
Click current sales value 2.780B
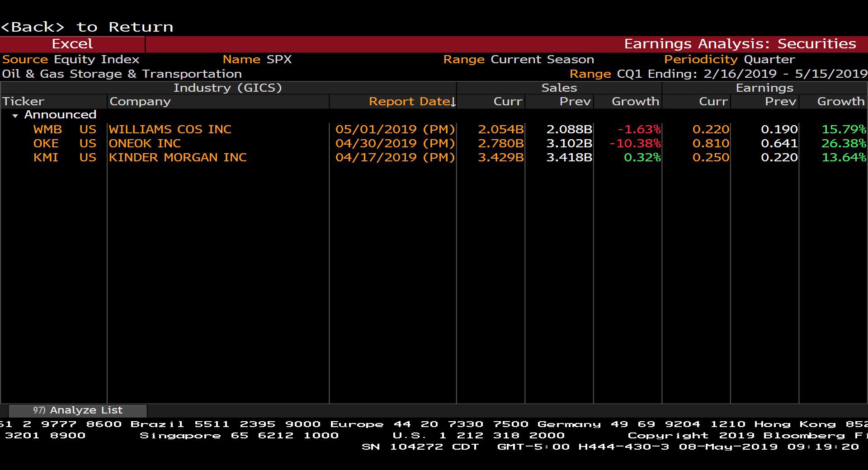[501, 143]
